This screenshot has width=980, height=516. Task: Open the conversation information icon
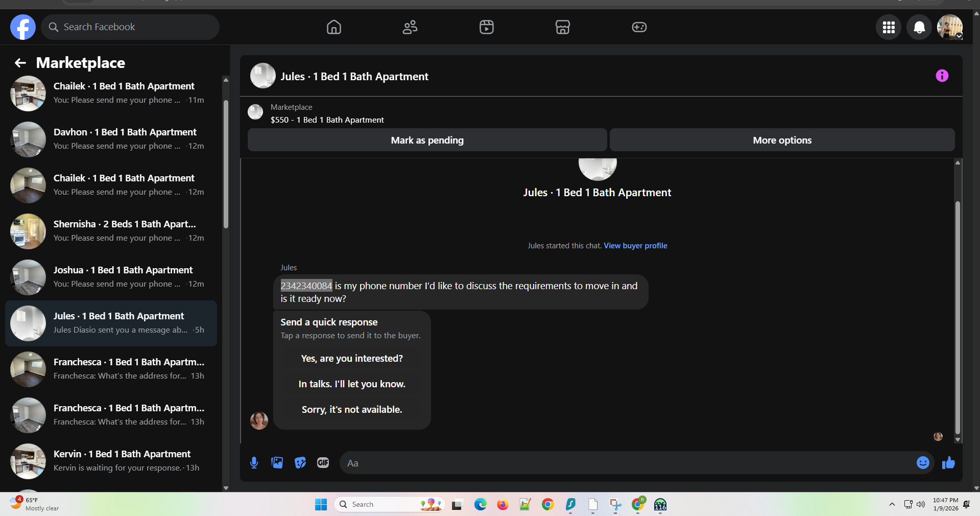[942, 76]
